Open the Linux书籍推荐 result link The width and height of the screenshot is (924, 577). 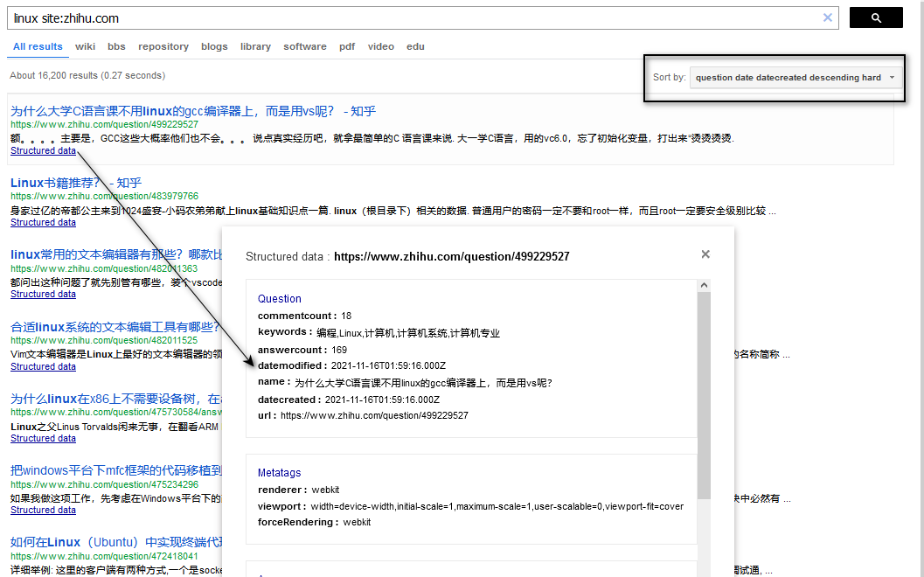[75, 183]
